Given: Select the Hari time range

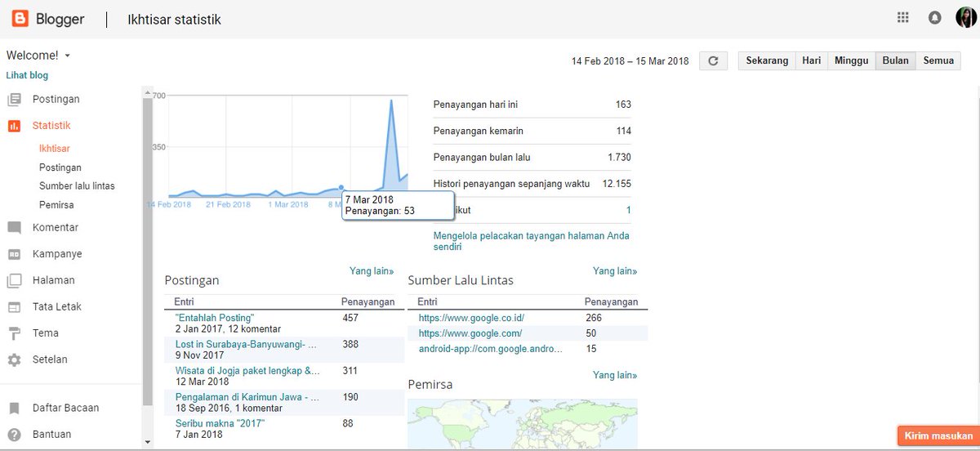Looking at the screenshot, I should (812, 60).
